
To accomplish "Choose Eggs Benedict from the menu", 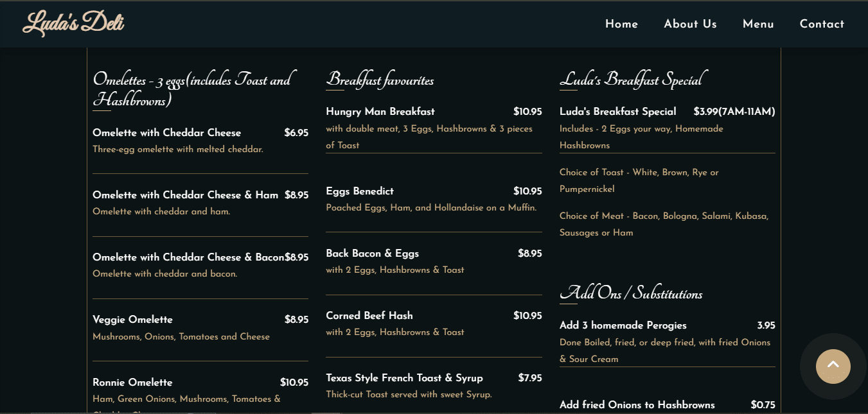I will pyautogui.click(x=360, y=191).
